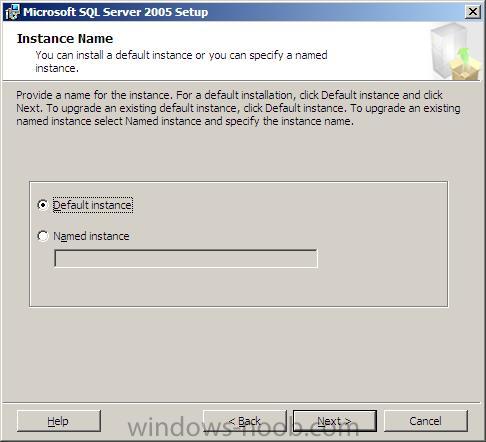
Task: Click the green arrow on header graphic
Action: [x=463, y=55]
